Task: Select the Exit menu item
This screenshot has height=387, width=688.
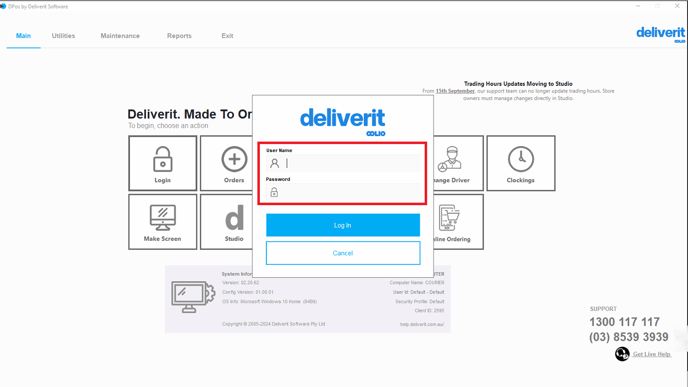Action: (x=227, y=36)
